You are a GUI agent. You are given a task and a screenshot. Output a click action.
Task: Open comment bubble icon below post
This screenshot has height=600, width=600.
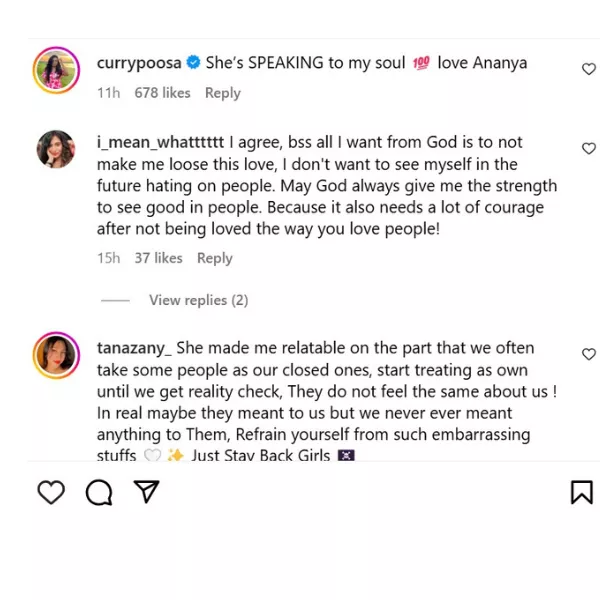pyautogui.click(x=99, y=492)
